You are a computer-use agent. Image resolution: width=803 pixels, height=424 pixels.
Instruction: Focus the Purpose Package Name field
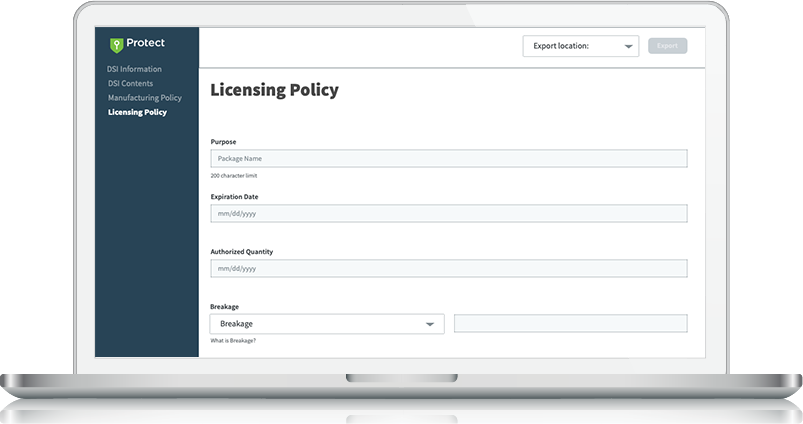[449, 158]
